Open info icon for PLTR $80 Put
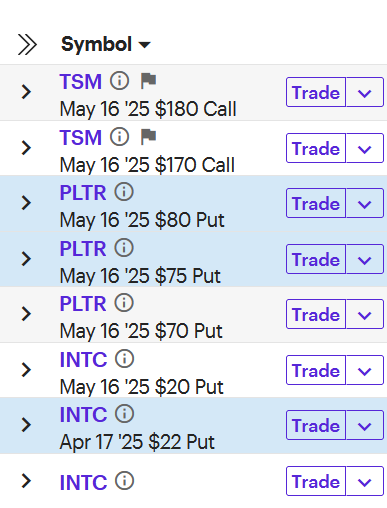387x508 pixels. pyautogui.click(x=124, y=192)
